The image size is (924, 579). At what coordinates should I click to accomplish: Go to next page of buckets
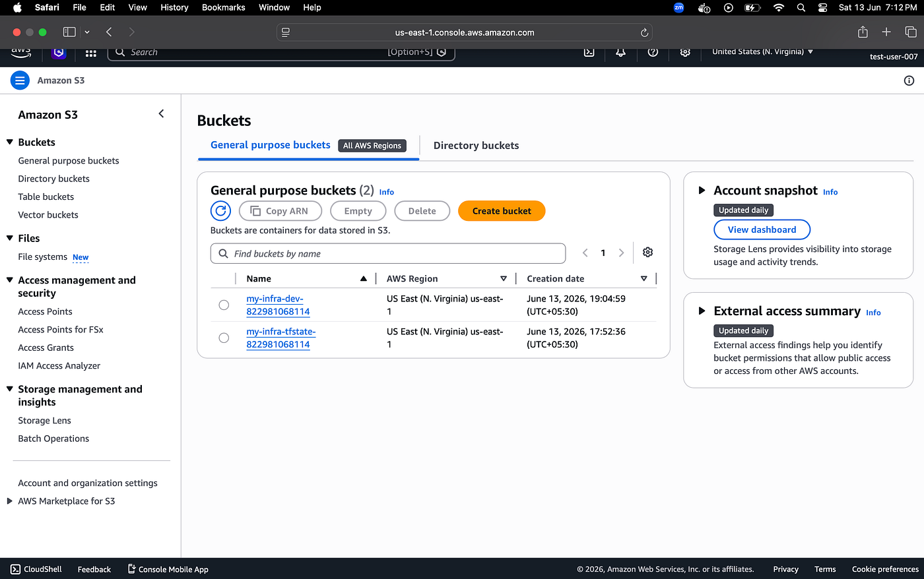pos(621,253)
